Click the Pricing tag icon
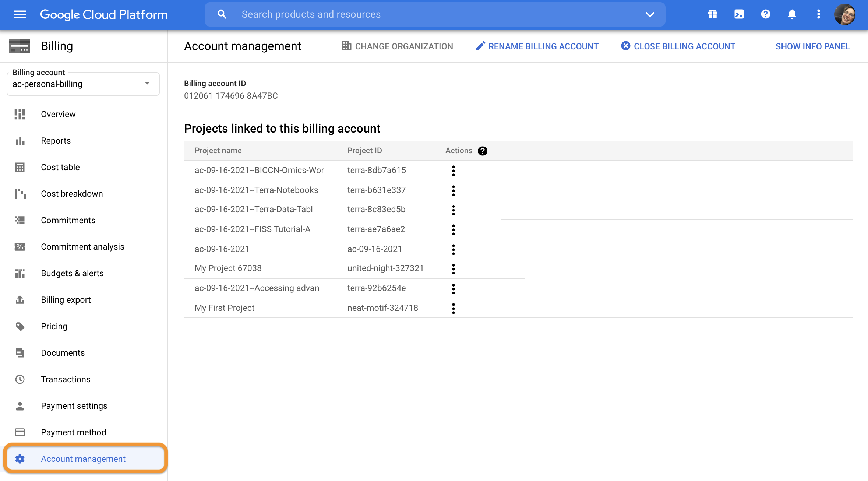 (20, 326)
